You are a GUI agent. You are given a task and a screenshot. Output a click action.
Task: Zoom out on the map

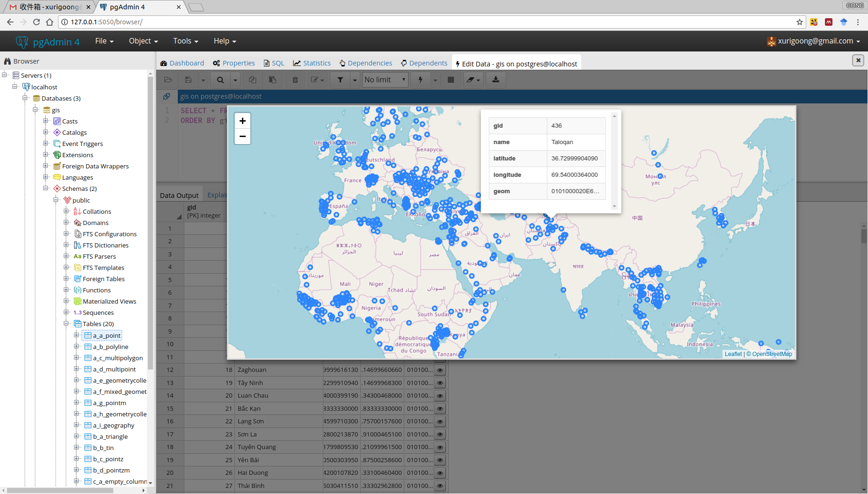tap(242, 136)
